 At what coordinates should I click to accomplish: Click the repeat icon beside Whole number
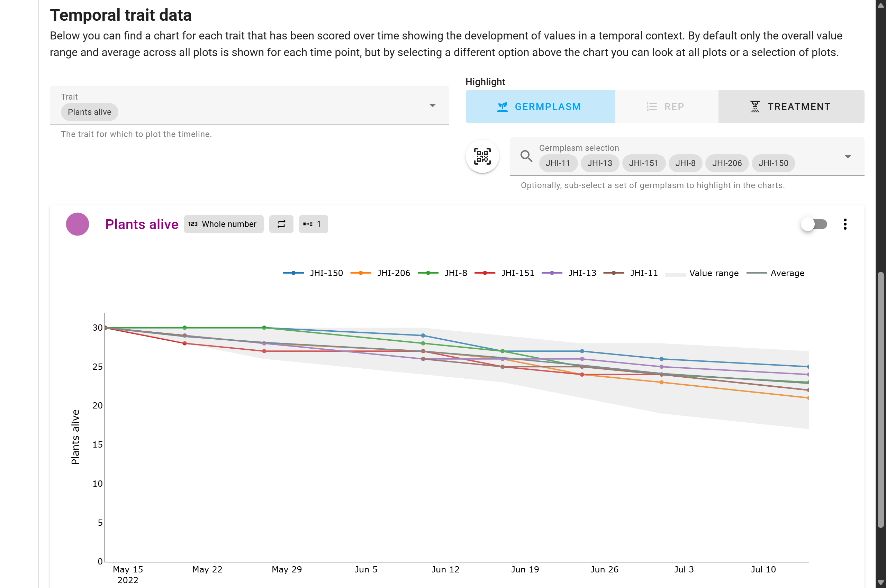tap(281, 224)
